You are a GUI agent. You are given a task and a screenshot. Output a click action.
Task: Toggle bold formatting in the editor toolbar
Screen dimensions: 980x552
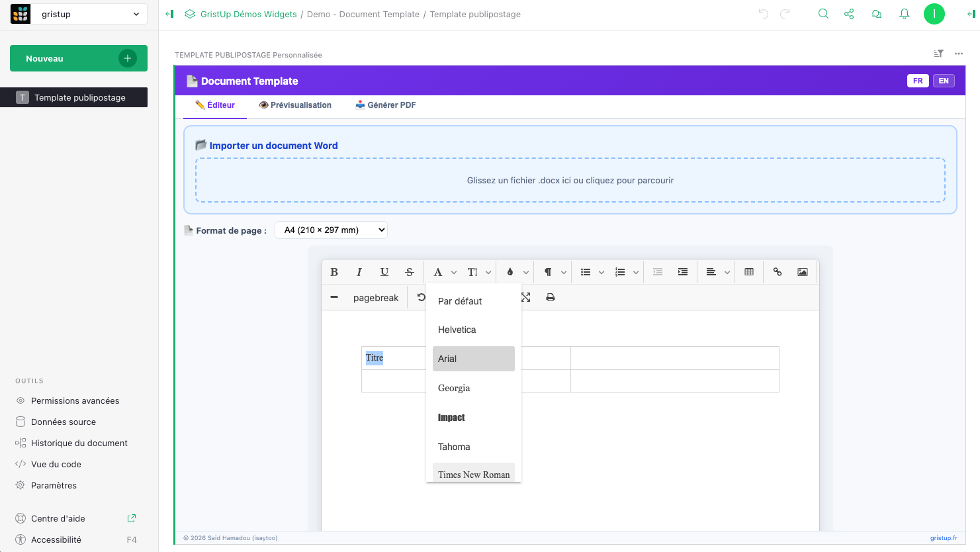[334, 272]
